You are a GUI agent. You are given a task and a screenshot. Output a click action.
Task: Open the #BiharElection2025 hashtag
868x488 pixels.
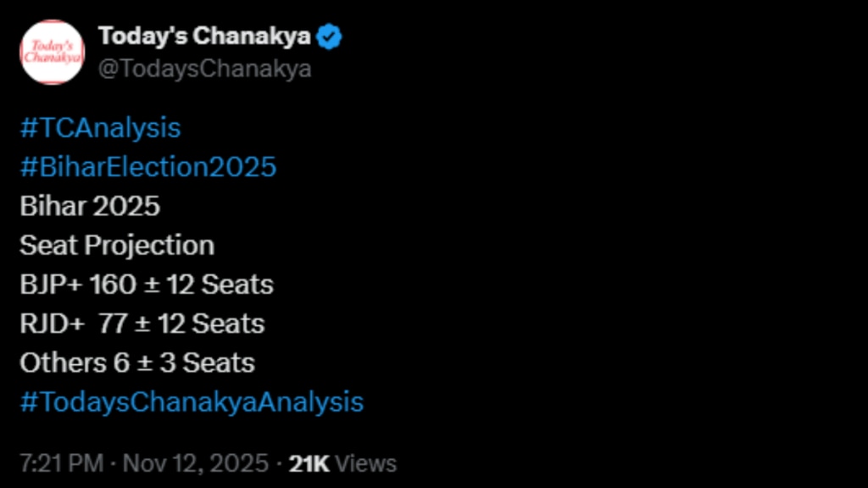coord(148,167)
